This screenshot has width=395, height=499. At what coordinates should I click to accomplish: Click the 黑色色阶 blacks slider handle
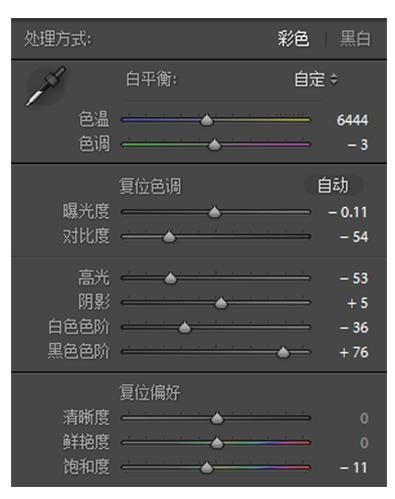[283, 352]
